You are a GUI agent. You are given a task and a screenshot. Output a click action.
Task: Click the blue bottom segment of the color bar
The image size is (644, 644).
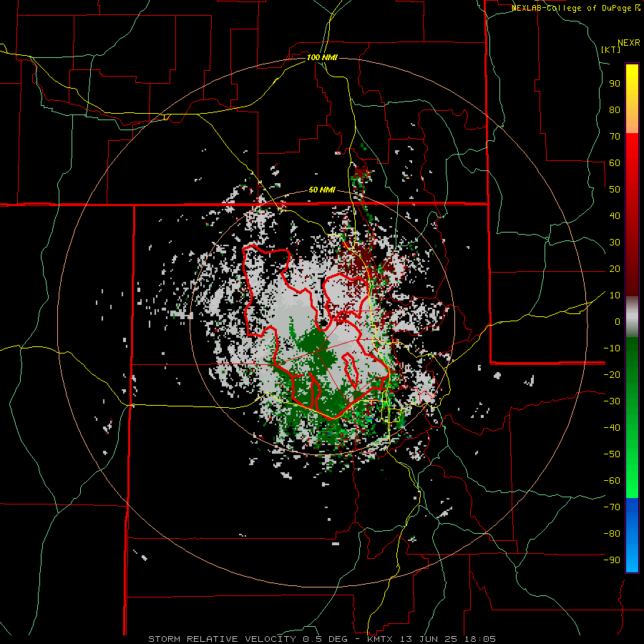click(632, 535)
